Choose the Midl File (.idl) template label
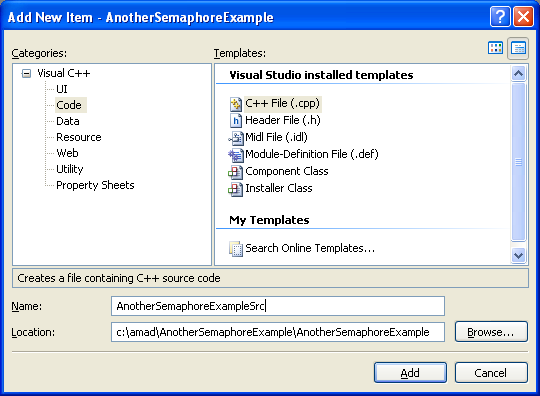This screenshot has height=396, width=540. click(276, 137)
